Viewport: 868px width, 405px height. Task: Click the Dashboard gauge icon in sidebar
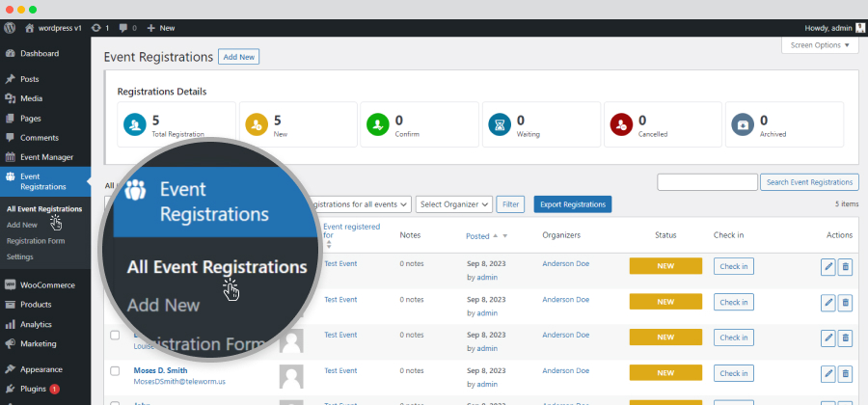[10, 54]
